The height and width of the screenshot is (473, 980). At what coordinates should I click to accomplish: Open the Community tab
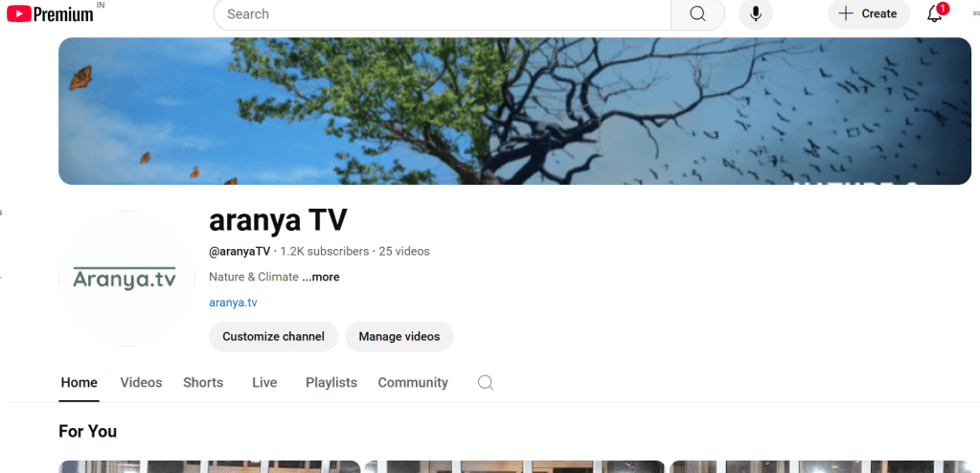(x=413, y=383)
